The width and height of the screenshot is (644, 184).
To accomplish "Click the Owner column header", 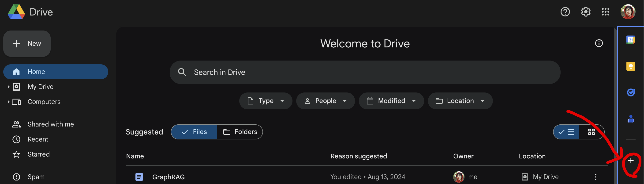I will [x=463, y=156].
